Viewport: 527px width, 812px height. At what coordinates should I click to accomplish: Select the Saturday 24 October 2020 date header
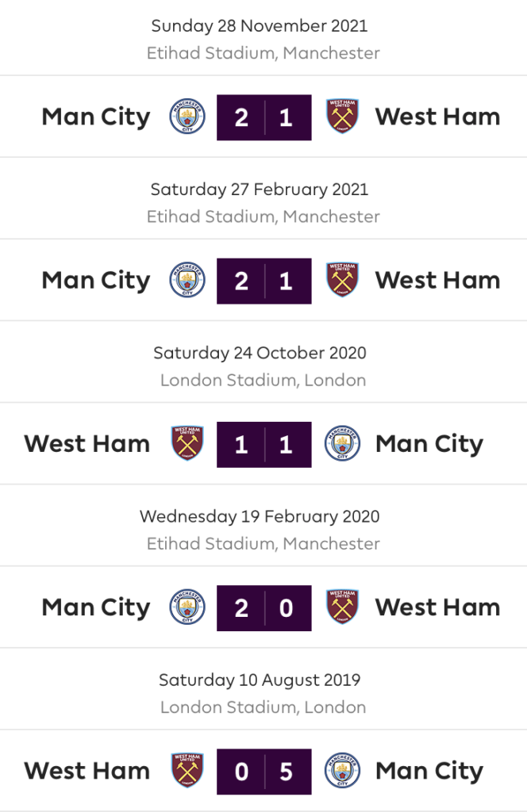(x=260, y=353)
